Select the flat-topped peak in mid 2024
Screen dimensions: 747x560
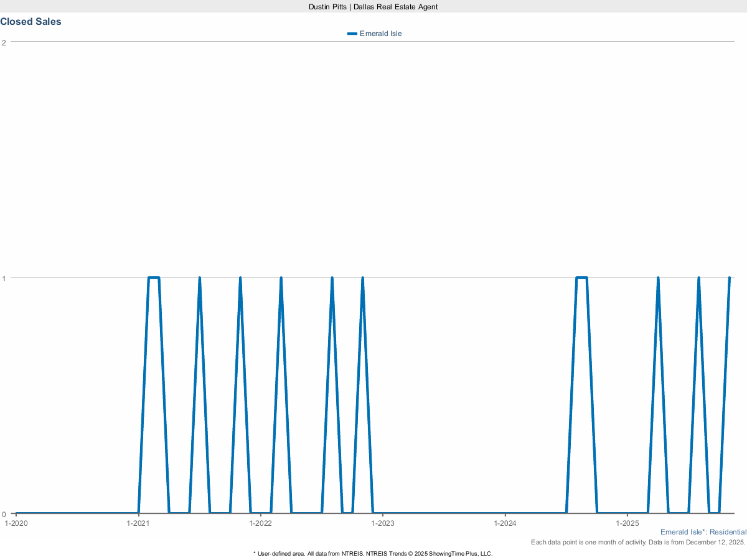click(581, 278)
